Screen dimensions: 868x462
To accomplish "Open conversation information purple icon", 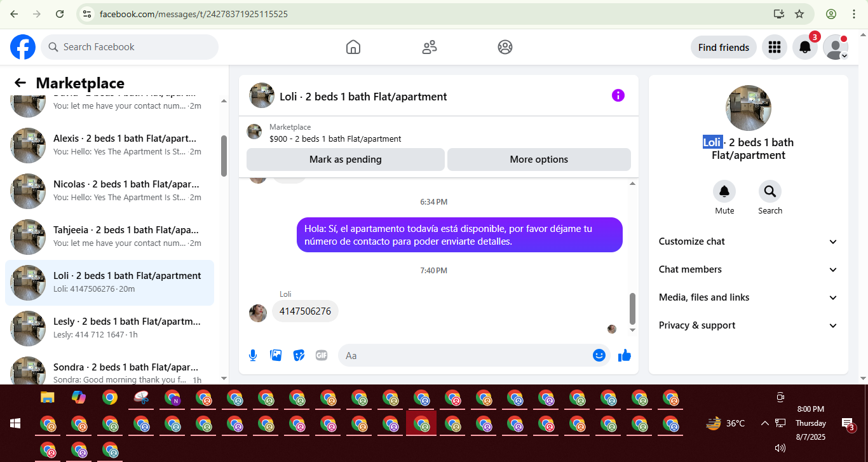I will (618, 95).
